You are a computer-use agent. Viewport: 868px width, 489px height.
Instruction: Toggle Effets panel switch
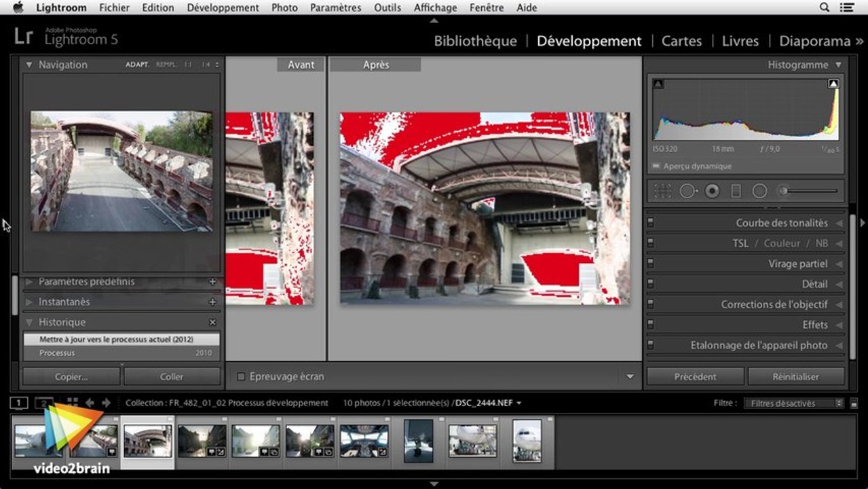(x=650, y=325)
